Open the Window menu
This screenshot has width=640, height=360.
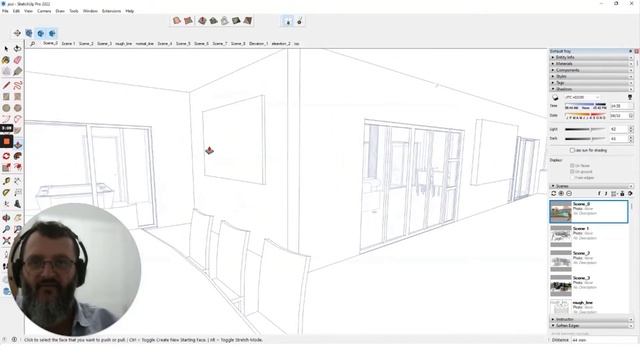click(90, 11)
